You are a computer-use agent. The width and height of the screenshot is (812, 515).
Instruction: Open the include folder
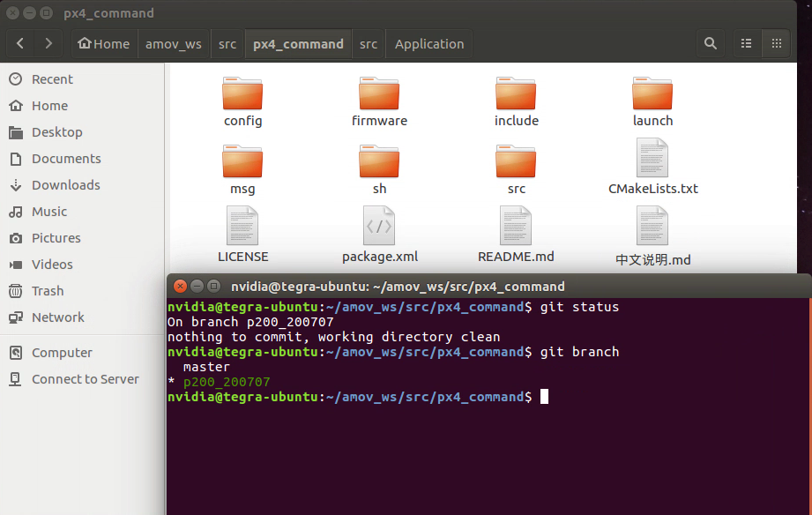coord(516,101)
